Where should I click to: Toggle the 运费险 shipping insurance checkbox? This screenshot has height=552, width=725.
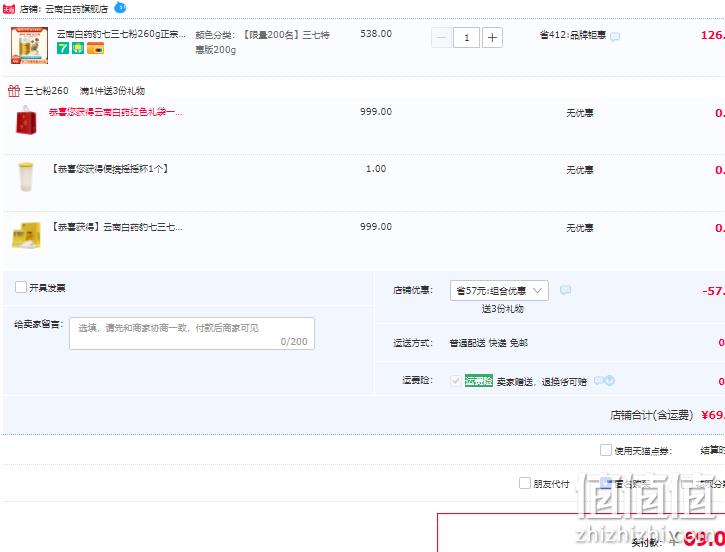point(455,380)
